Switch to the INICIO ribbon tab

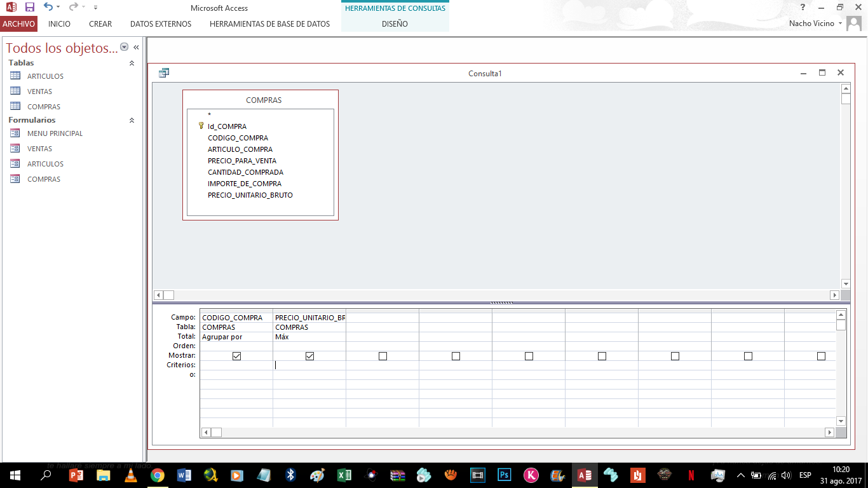(59, 24)
